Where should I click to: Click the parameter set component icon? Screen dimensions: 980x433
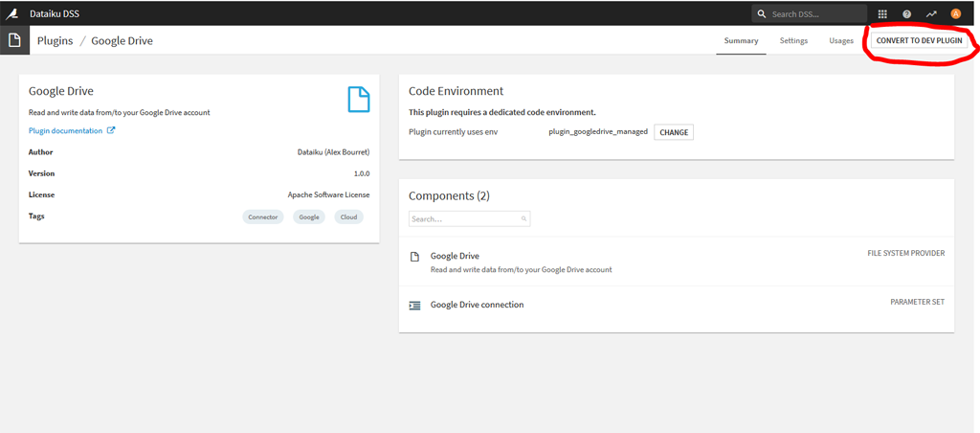click(x=414, y=306)
